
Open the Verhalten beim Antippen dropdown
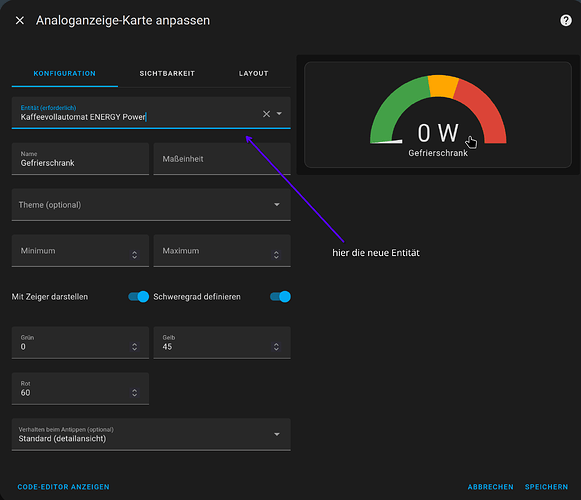151,434
